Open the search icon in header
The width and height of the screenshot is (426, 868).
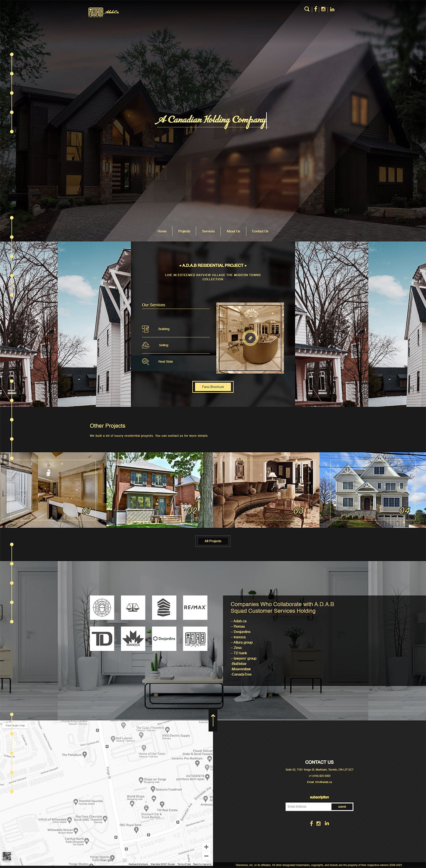coord(307,9)
